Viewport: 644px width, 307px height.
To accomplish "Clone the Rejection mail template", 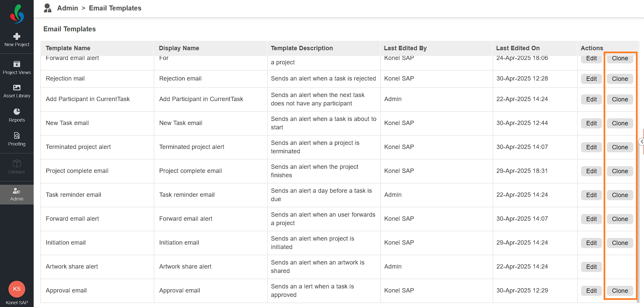I will click(620, 79).
